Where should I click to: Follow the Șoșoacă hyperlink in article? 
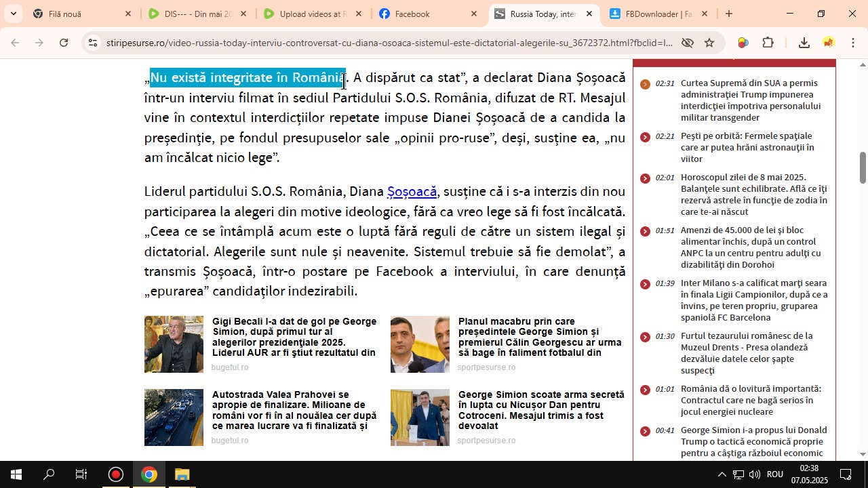coord(412,192)
